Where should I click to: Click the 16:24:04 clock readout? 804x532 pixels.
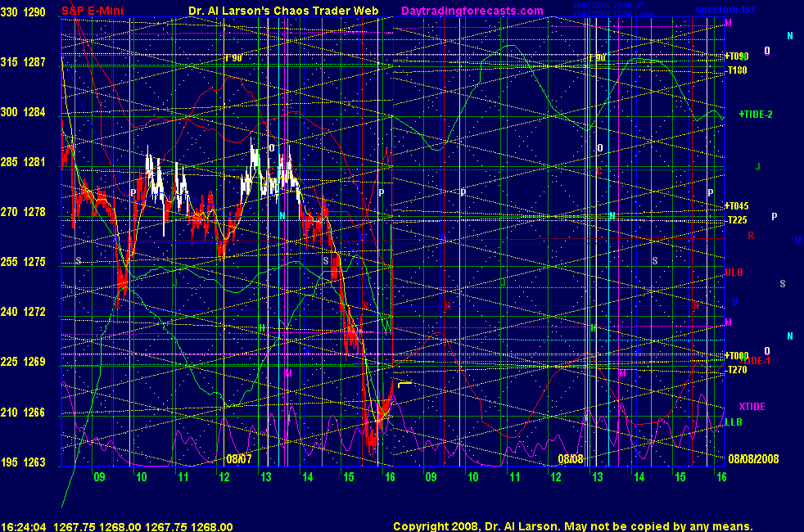point(24,527)
